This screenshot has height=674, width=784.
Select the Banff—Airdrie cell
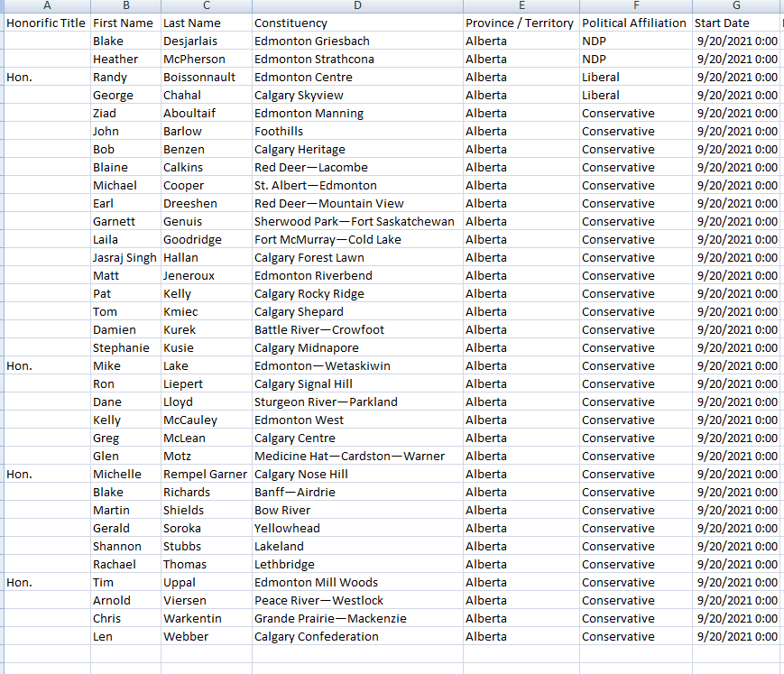point(357,492)
